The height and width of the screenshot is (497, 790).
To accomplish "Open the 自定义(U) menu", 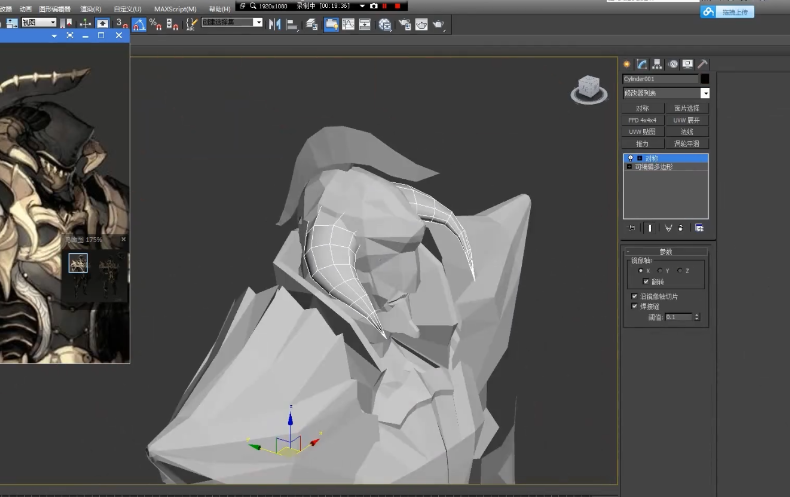I will click(x=127, y=8).
